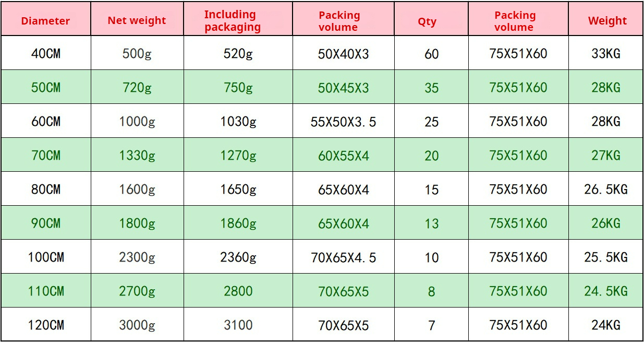This screenshot has height=342, width=644.
Task: Select the 1330g net weight cell
Action: pos(137,156)
